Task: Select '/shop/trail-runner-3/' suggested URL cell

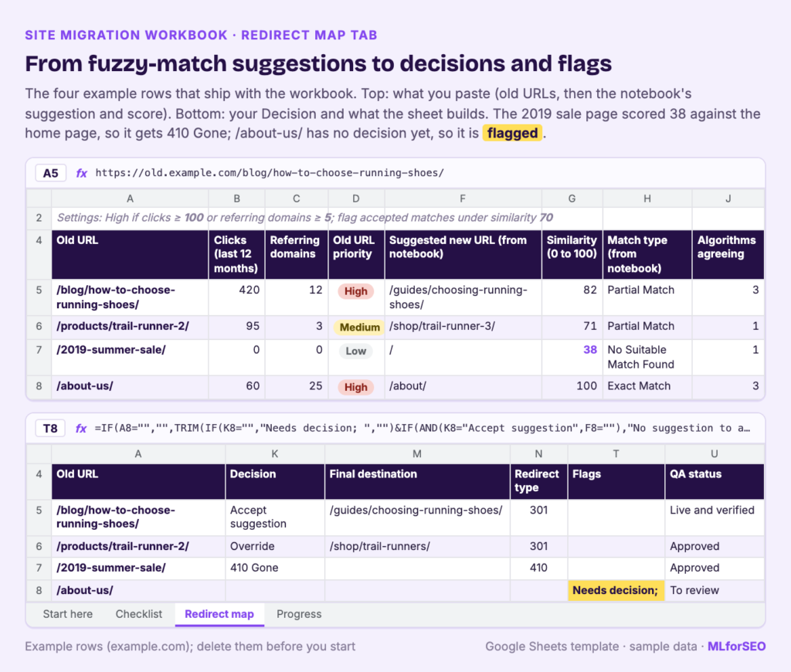Action: point(463,328)
